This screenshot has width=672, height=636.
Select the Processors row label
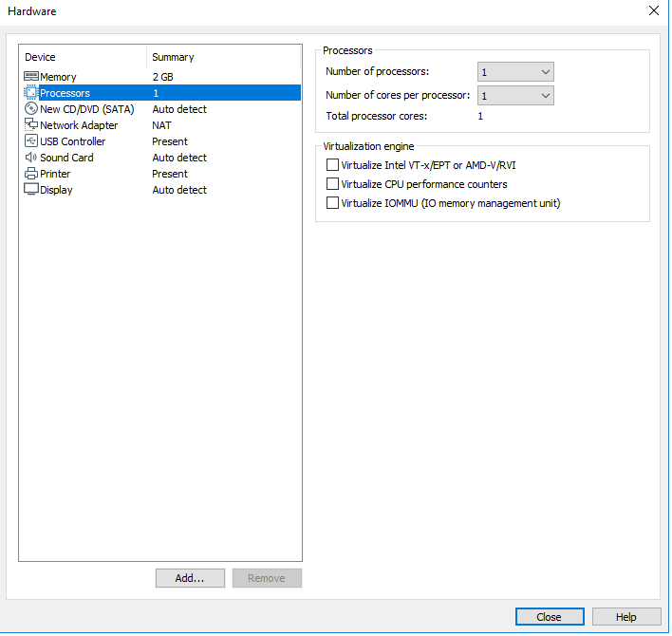tap(65, 93)
